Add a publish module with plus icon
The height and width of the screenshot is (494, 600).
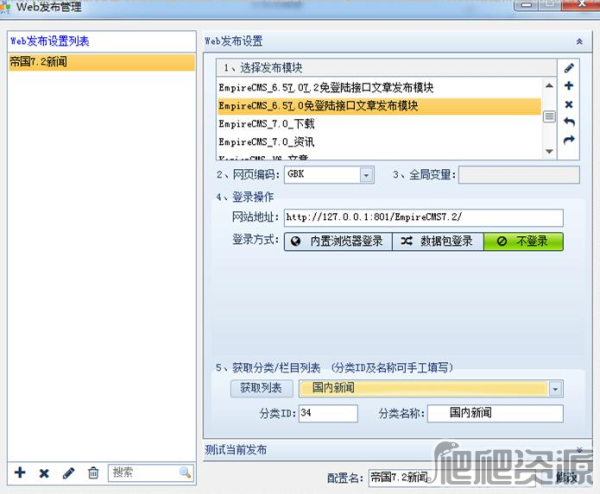569,86
